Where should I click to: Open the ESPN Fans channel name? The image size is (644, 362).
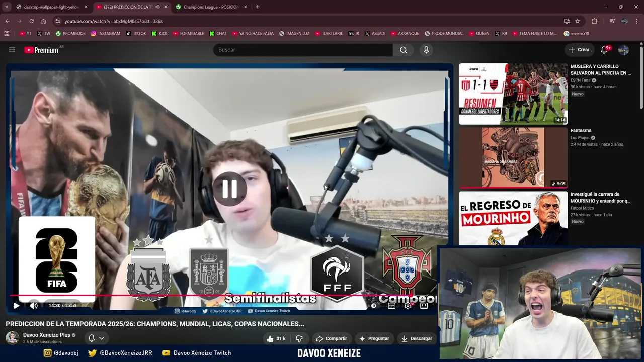[580, 80]
